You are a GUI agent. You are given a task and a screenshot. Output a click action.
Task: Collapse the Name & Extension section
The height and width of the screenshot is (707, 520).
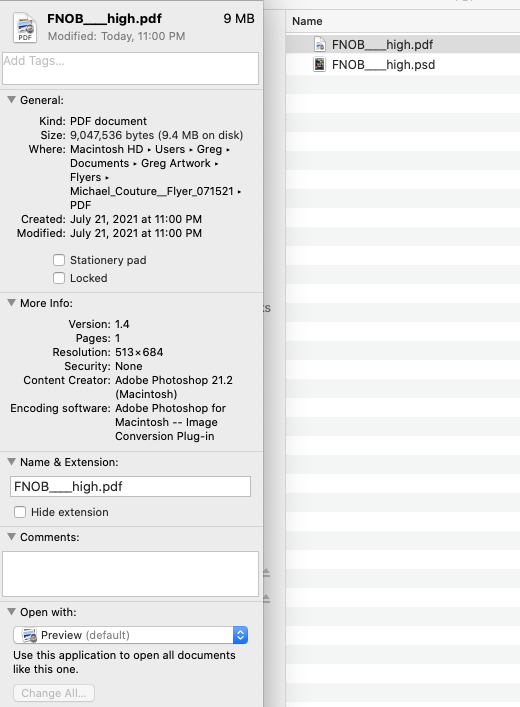point(11,462)
